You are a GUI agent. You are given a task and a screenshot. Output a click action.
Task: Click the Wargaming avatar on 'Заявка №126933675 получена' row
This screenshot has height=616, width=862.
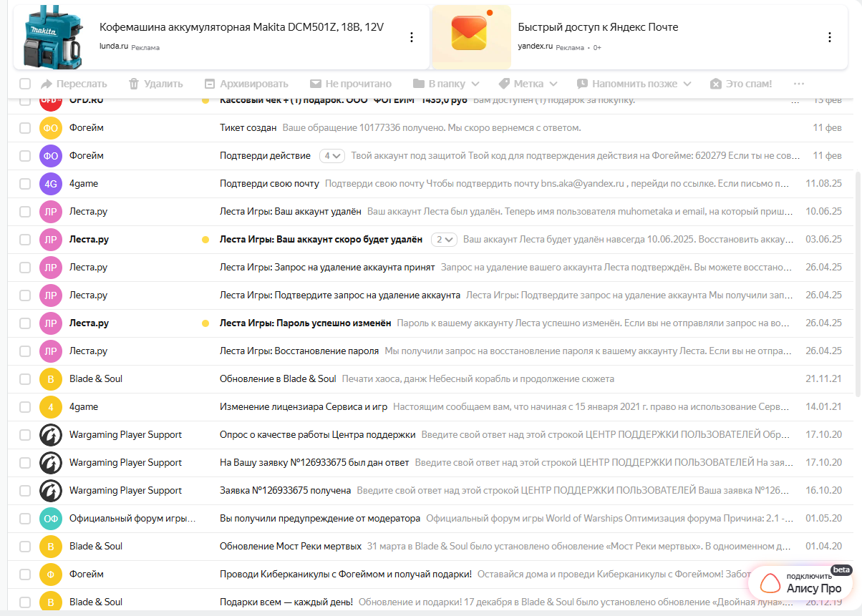pyautogui.click(x=51, y=491)
